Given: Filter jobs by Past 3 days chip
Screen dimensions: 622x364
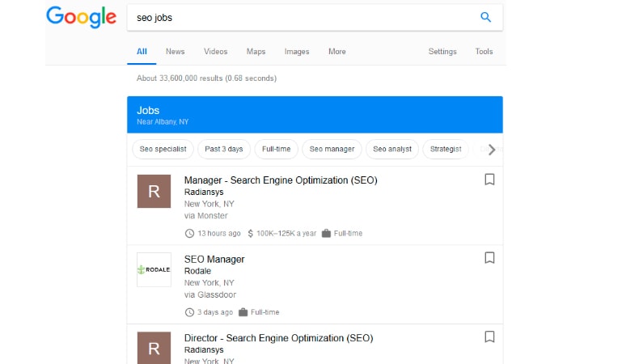Looking at the screenshot, I should pyautogui.click(x=224, y=149).
